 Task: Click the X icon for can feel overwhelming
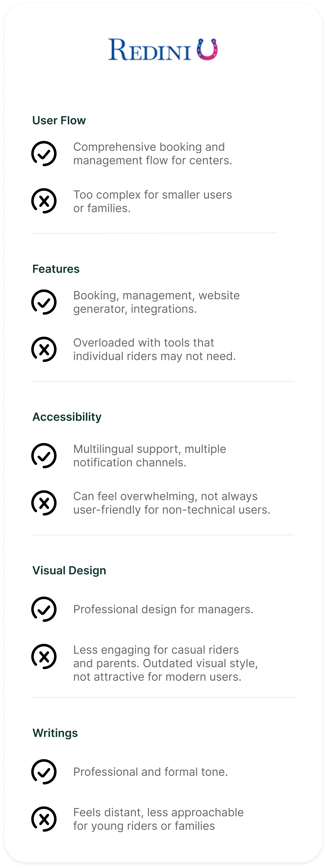pos(44,503)
